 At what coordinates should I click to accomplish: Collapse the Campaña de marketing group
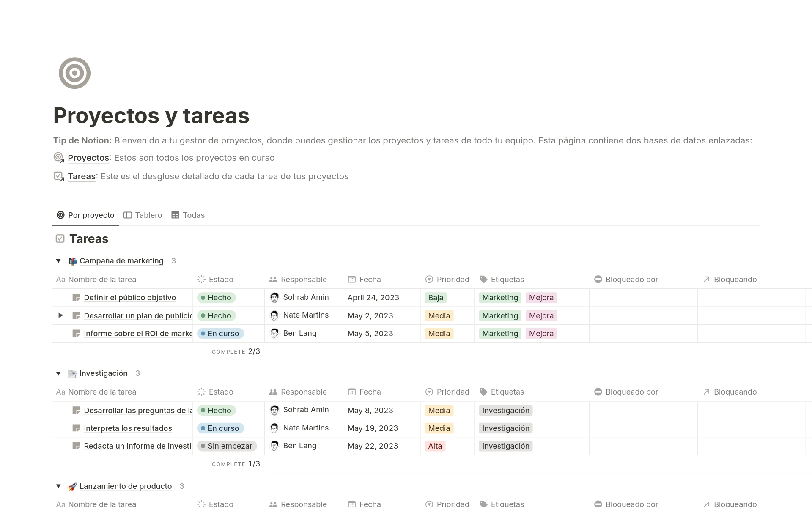click(x=59, y=261)
